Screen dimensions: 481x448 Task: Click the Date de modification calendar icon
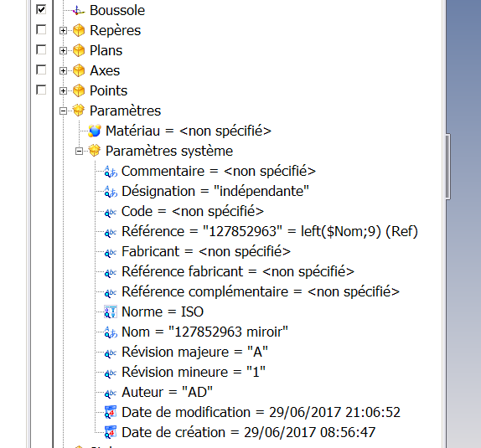pos(111,412)
